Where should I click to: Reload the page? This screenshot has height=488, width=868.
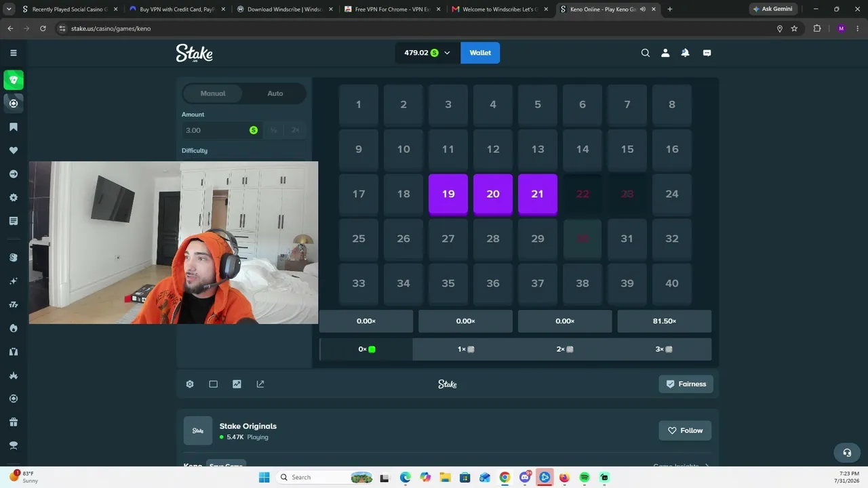coord(43,28)
